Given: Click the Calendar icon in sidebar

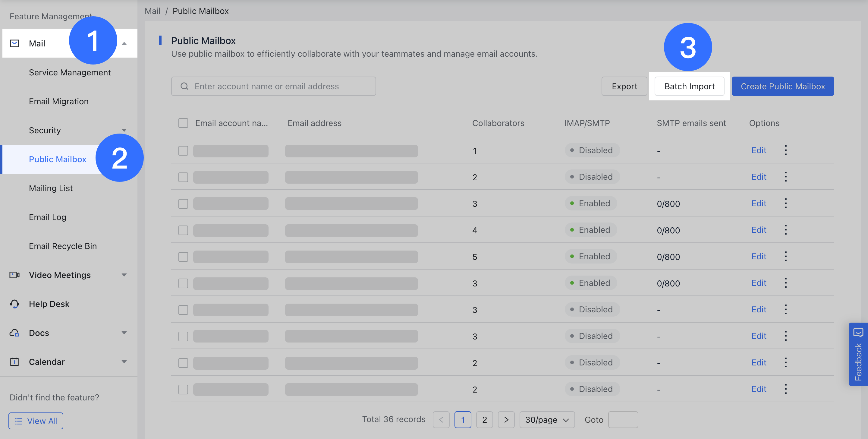Looking at the screenshot, I should point(14,362).
